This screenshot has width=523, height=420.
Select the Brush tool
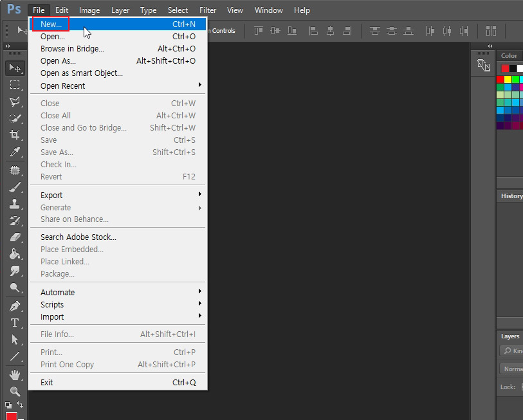(x=15, y=187)
